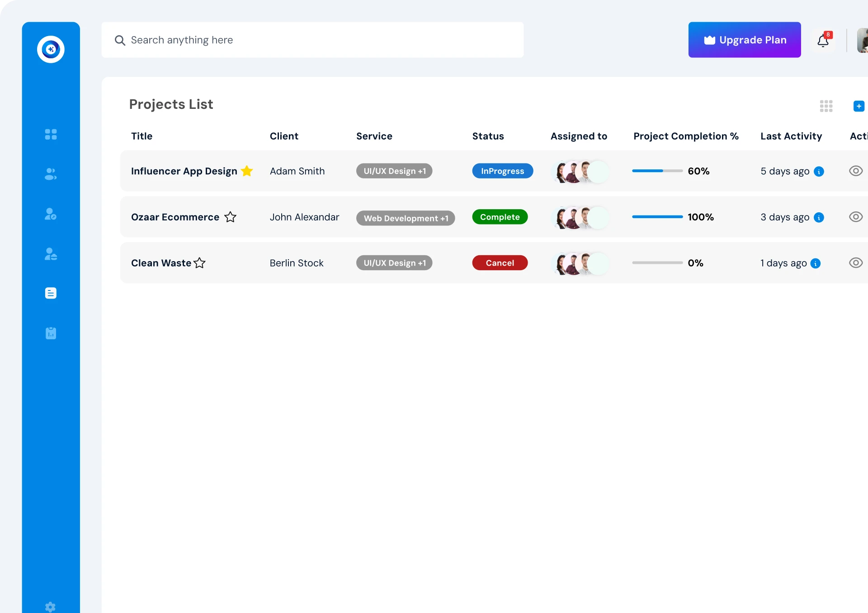Click the clients sidebar icon with briefcase
Image resolution: width=868 pixels, height=613 pixels.
point(51,253)
